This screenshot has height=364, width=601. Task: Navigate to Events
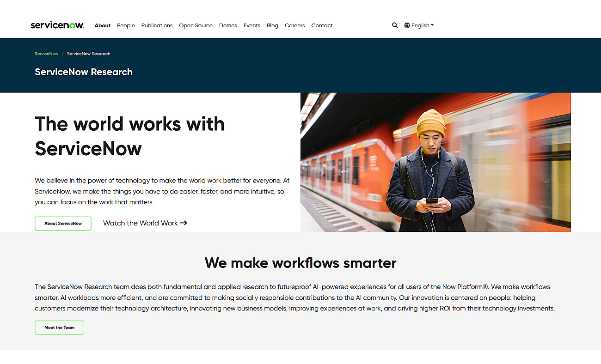(x=252, y=25)
